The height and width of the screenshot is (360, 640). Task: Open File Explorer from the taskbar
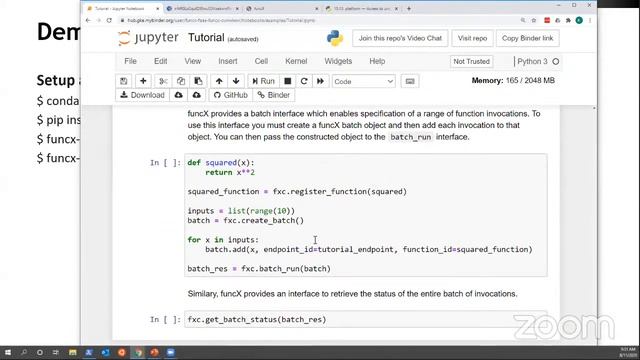73,352
